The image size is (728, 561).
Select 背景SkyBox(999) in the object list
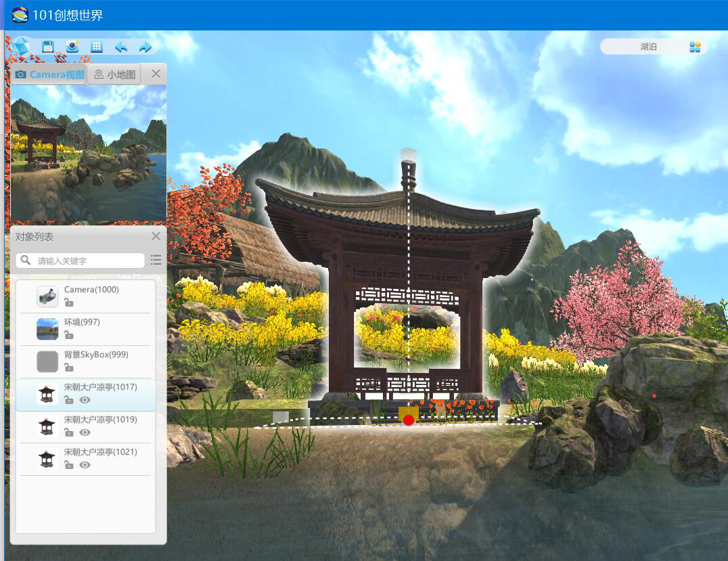pos(85,361)
